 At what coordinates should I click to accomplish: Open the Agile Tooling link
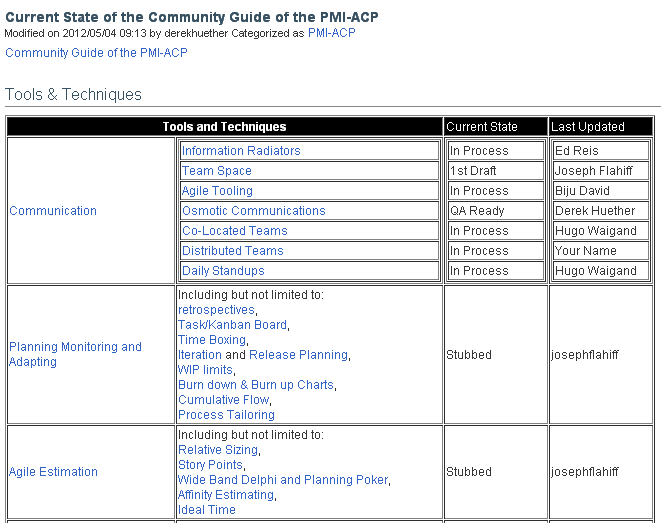(x=217, y=190)
